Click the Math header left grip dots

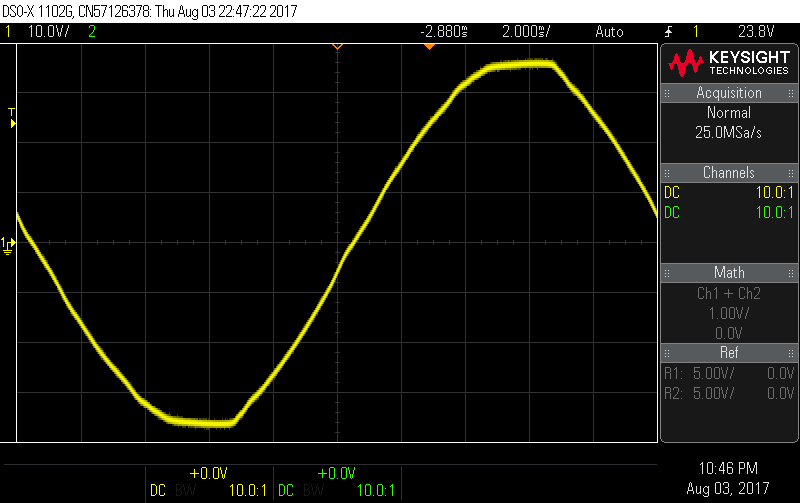click(667, 273)
